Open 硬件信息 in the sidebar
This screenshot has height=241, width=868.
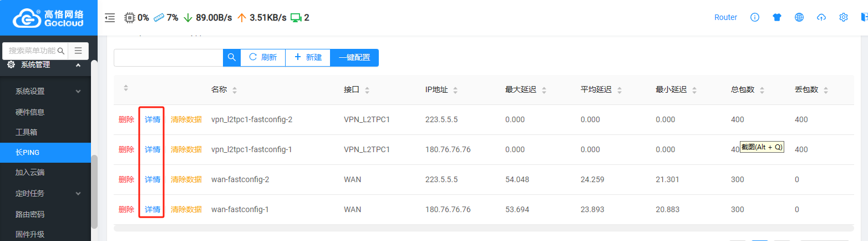(x=30, y=112)
